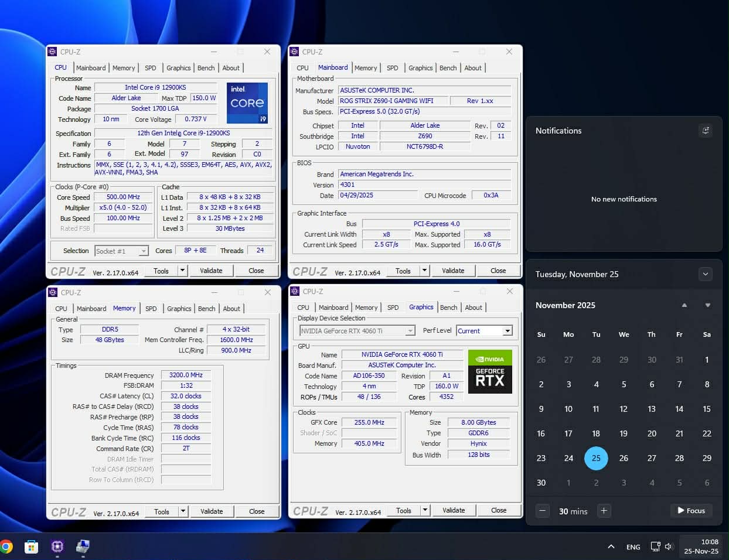The height and width of the screenshot is (560, 729).
Task: Switch to the SPD tab in the Memory window
Action: [x=151, y=309]
